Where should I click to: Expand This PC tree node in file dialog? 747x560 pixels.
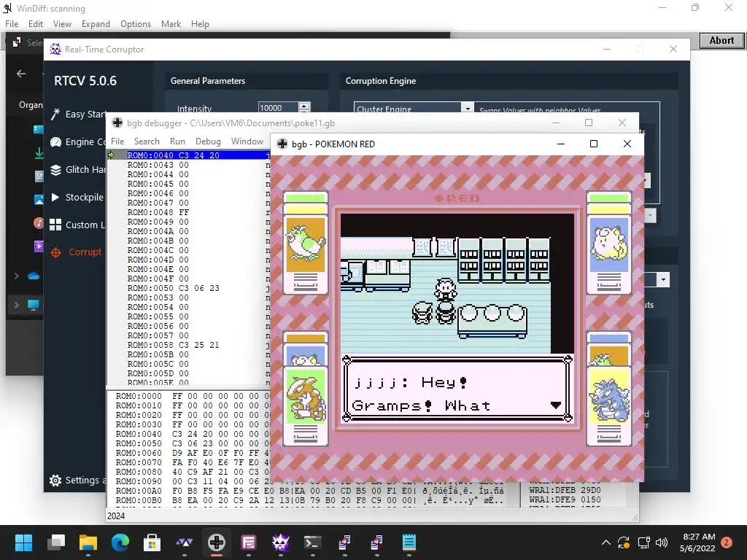pyautogui.click(x=17, y=305)
